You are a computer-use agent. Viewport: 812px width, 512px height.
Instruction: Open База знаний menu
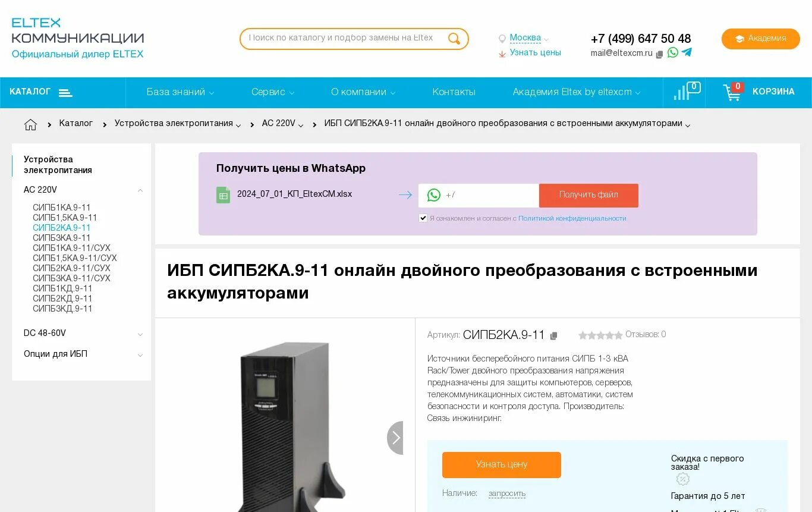pyautogui.click(x=180, y=92)
